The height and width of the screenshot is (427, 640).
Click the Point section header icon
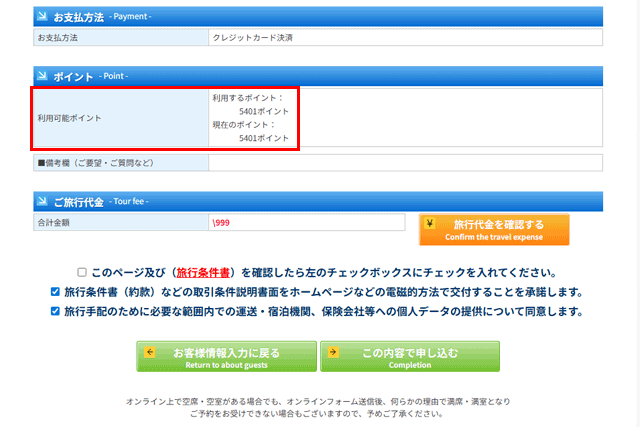pos(41,76)
